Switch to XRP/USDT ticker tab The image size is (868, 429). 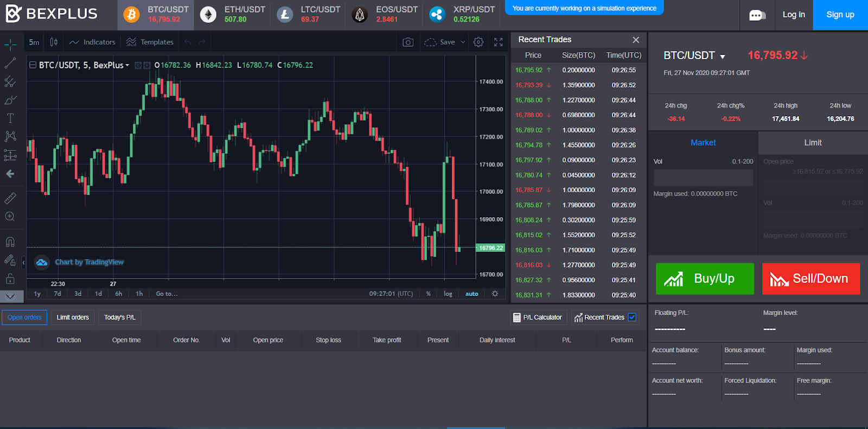pyautogui.click(x=462, y=15)
